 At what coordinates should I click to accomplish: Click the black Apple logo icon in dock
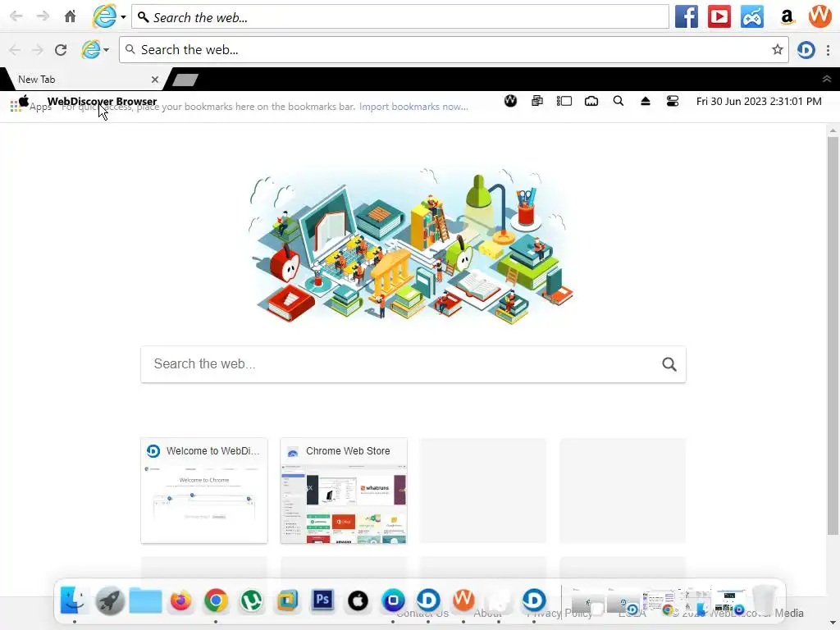click(x=358, y=600)
